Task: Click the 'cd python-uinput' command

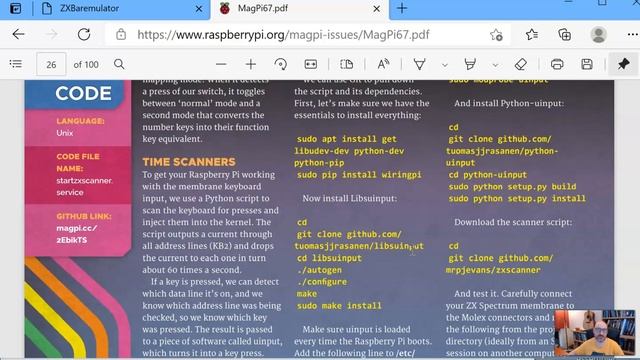Action: [488, 175]
